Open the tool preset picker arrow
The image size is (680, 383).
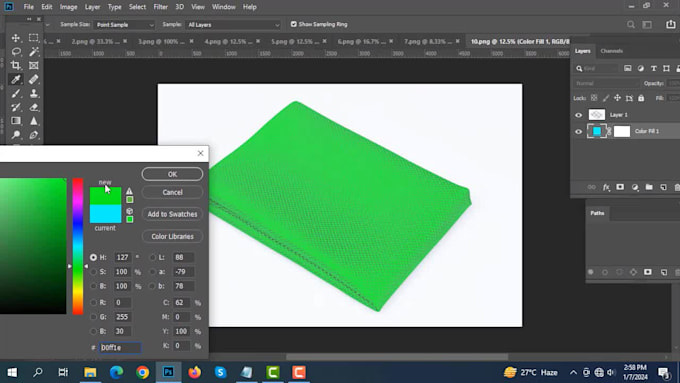(x=47, y=25)
